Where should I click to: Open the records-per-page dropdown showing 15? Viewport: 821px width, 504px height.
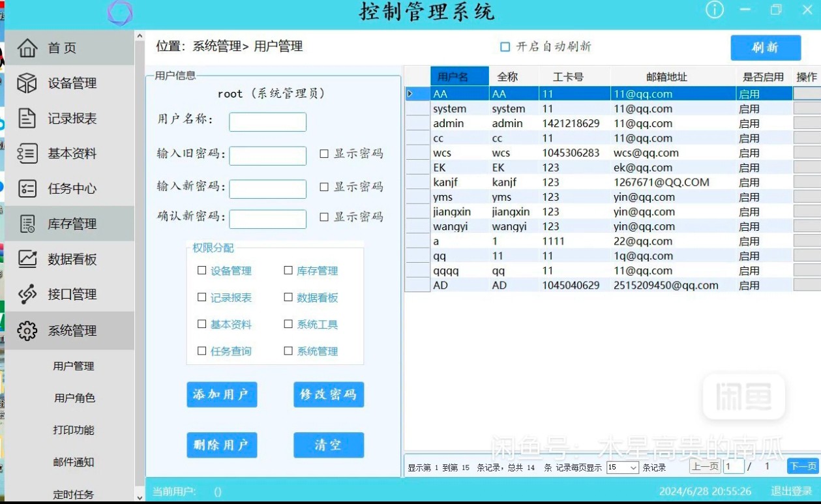click(622, 467)
